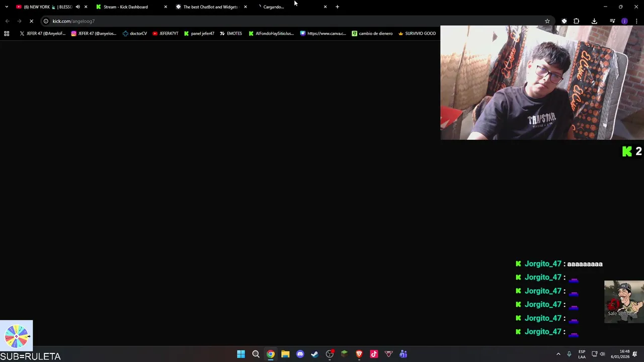Open the SURVIVIO GOOD bookmark
Screen dimensions: 644x362
click(x=417, y=34)
